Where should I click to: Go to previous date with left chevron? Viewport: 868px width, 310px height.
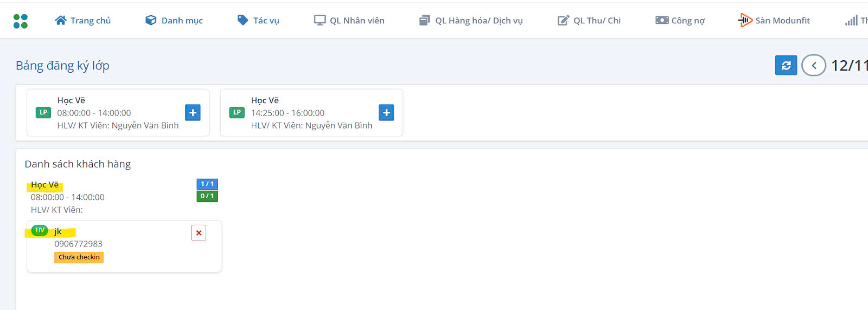(813, 66)
